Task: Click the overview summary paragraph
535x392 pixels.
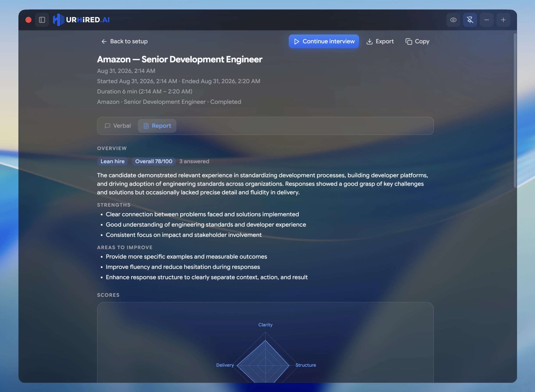Action: pos(263,184)
